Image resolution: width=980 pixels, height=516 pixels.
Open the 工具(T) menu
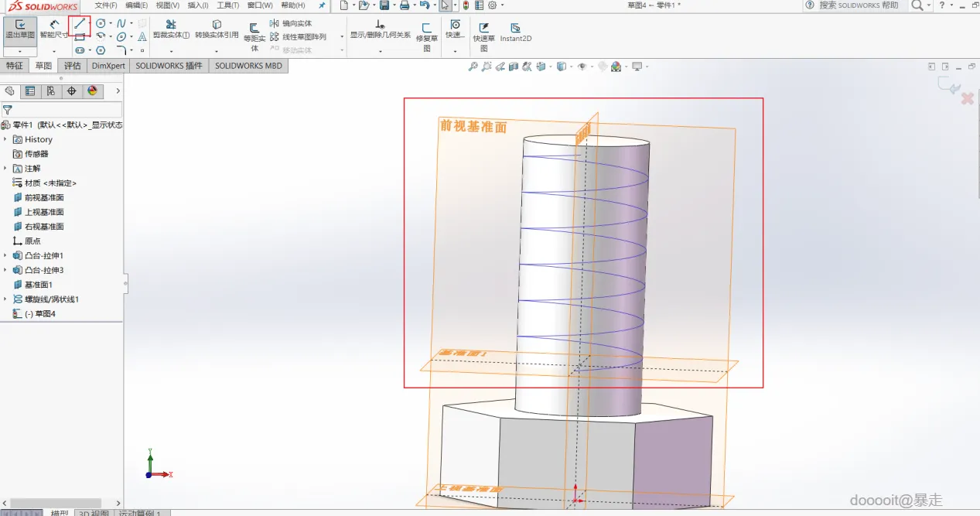tap(227, 5)
